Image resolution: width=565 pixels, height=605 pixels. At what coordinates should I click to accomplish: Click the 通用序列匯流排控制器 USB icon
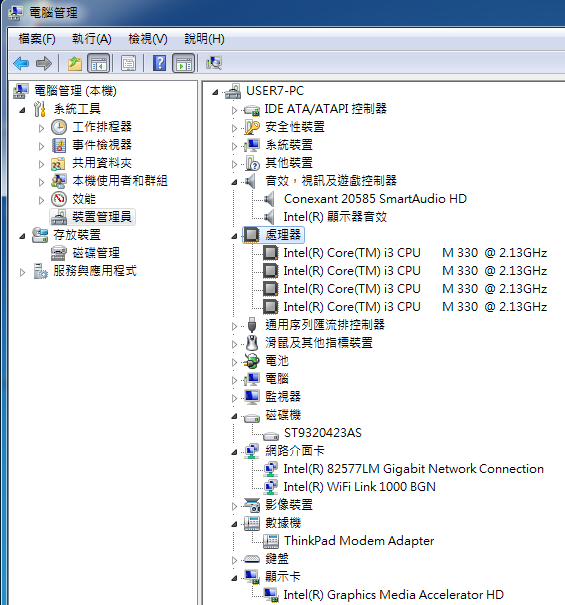(252, 325)
